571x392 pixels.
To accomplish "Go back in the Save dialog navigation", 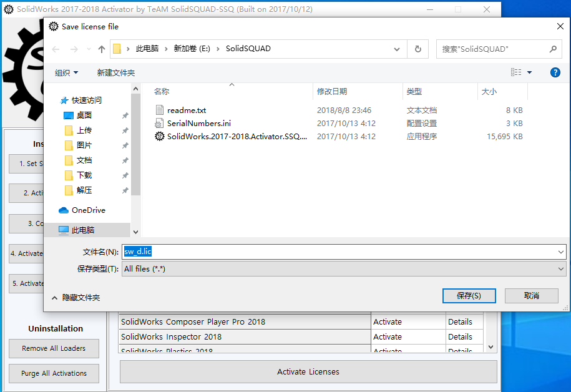I will click(x=56, y=49).
